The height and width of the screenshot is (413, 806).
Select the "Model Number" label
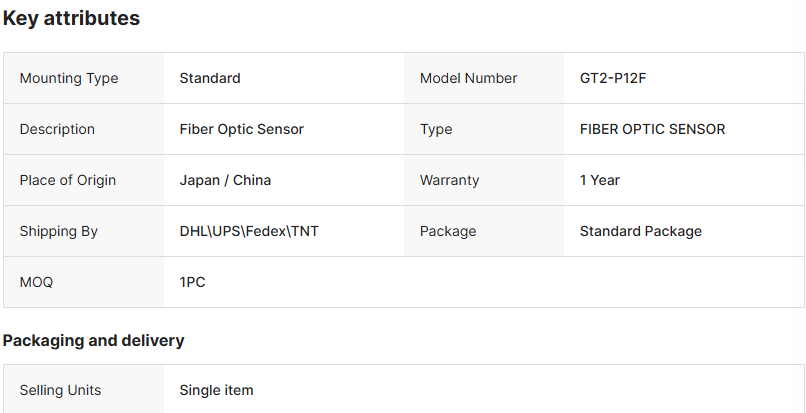click(468, 78)
